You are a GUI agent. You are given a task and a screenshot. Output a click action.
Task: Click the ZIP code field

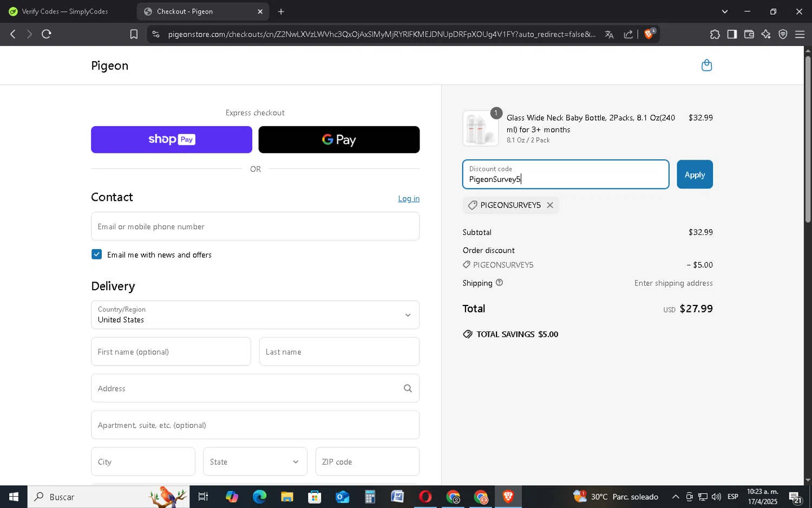[368, 461]
